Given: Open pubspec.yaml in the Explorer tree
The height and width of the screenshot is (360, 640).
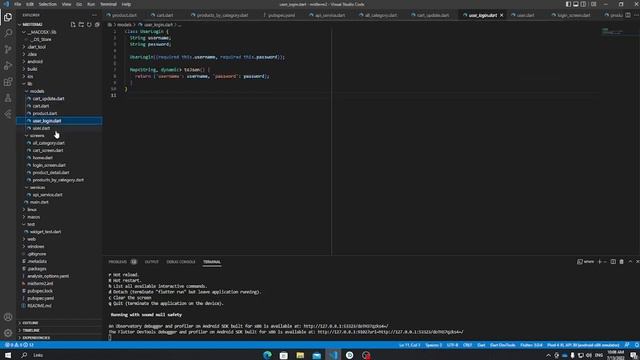Looking at the screenshot, I should [59, 298].
